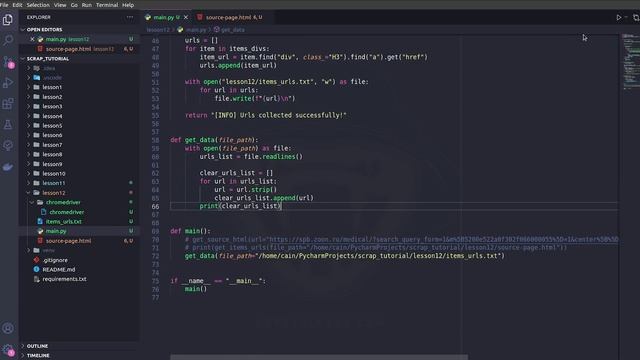640x360 pixels.
Task: Open the Search view in activity bar
Action: pyautogui.click(x=8, y=40)
